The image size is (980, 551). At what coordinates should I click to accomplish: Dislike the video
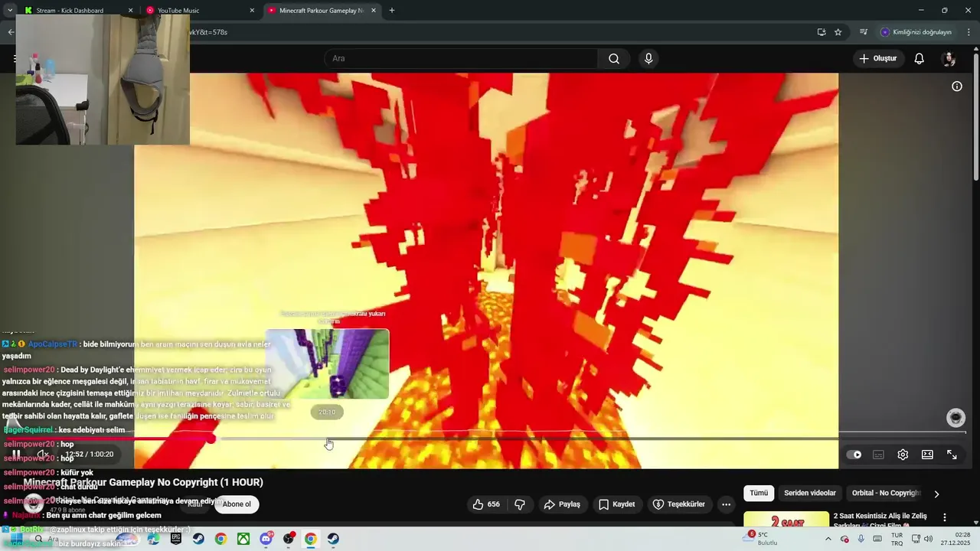click(520, 504)
